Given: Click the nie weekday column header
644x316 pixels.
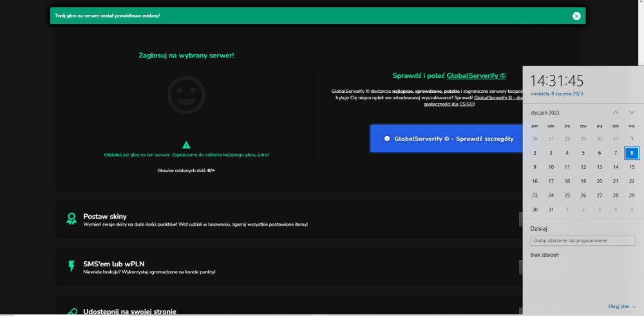Looking at the screenshot, I should [632, 126].
